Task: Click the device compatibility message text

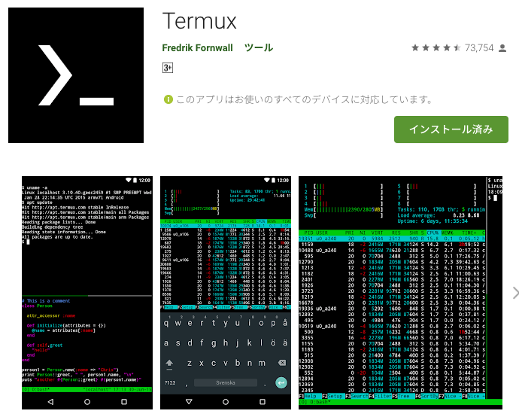Action: [x=305, y=99]
